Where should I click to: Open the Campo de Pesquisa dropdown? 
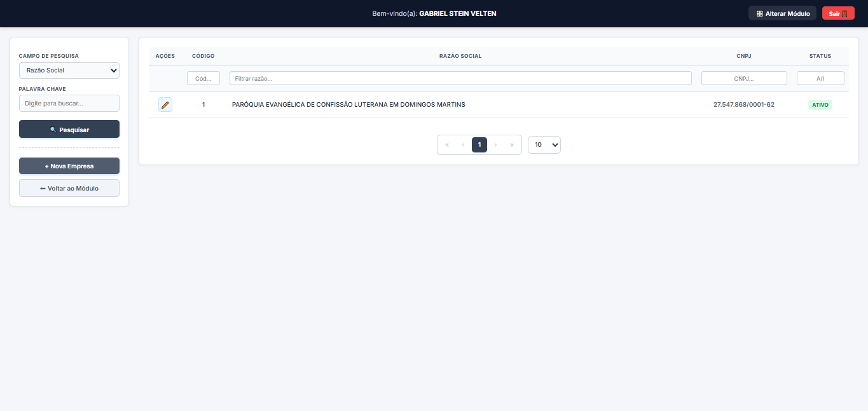pos(69,71)
